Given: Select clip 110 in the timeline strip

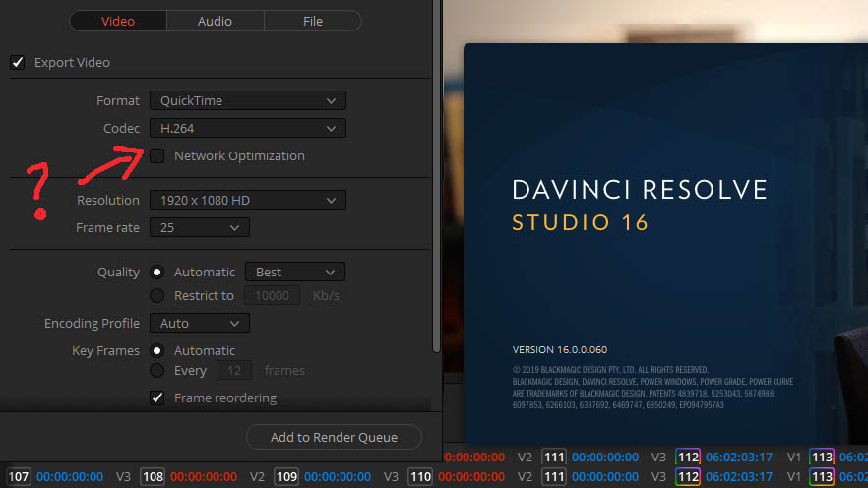Looking at the screenshot, I should click(x=420, y=476).
